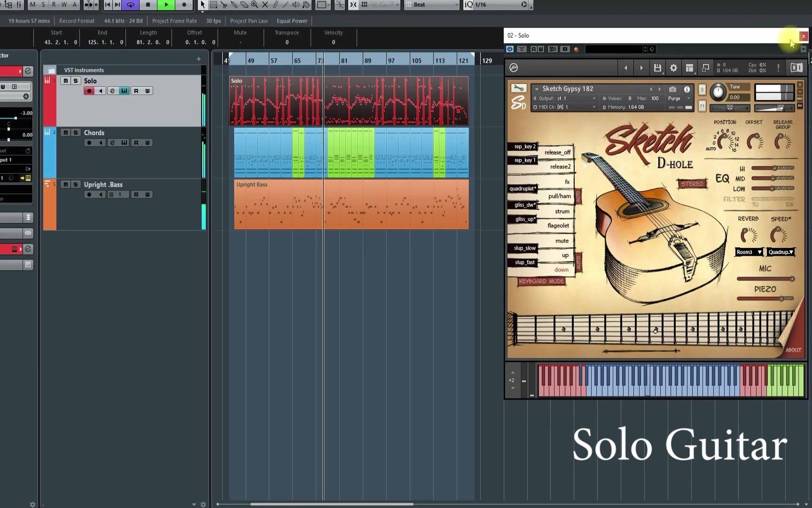812x508 pixels.
Task: Solo the Kontakt instrument (S button)
Action: point(702,89)
